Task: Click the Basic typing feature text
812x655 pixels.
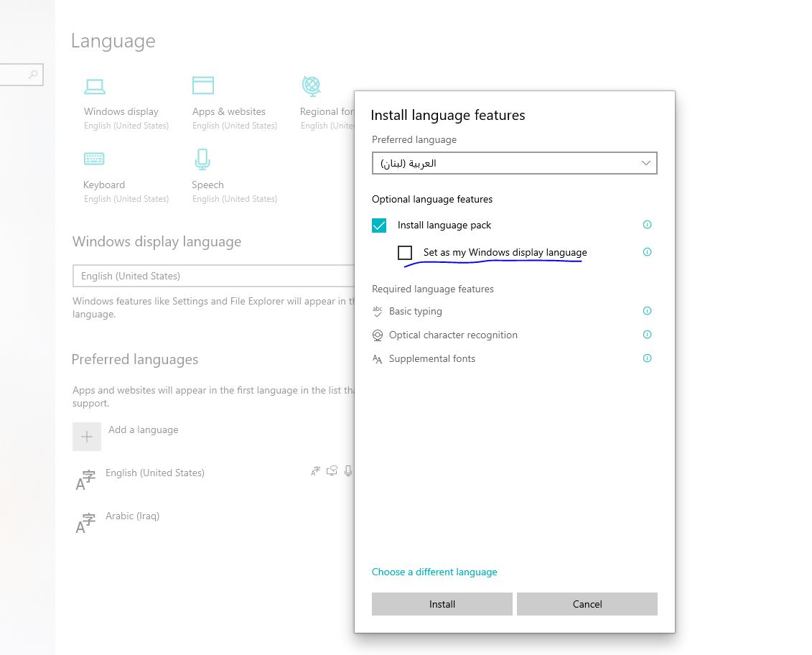Action: tap(415, 312)
